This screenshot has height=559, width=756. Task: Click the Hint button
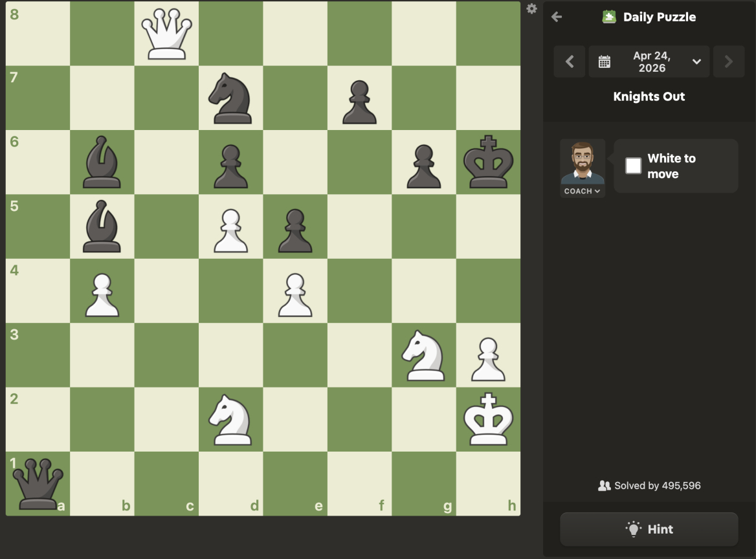tap(649, 529)
